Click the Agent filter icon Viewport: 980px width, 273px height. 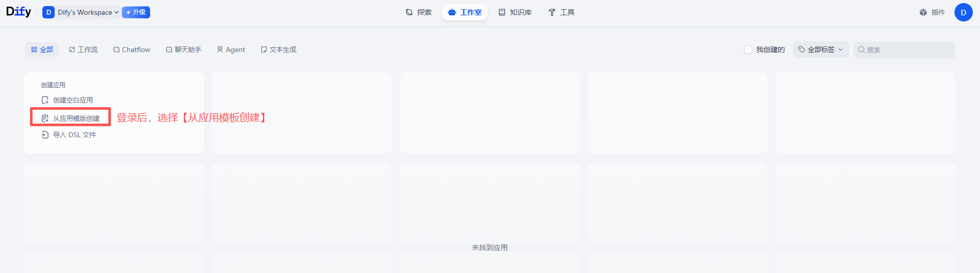[220, 49]
